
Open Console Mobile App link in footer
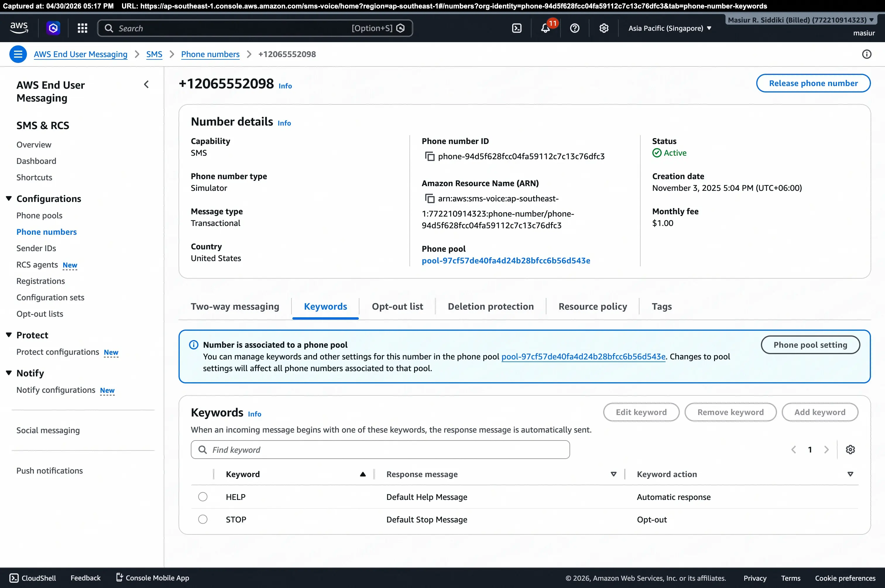coord(153,578)
